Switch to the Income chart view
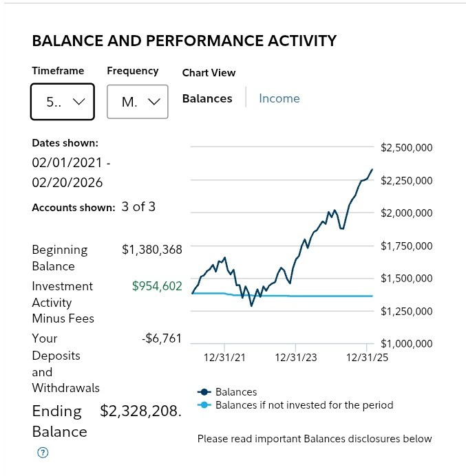 (279, 98)
